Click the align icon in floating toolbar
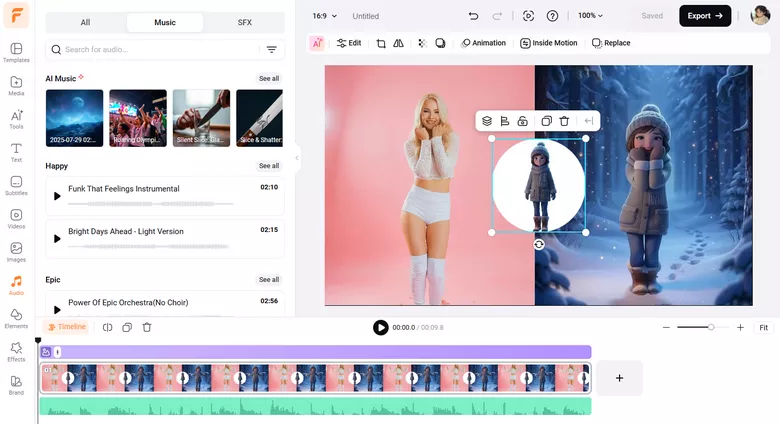Image resolution: width=780 pixels, height=424 pixels. 504,121
